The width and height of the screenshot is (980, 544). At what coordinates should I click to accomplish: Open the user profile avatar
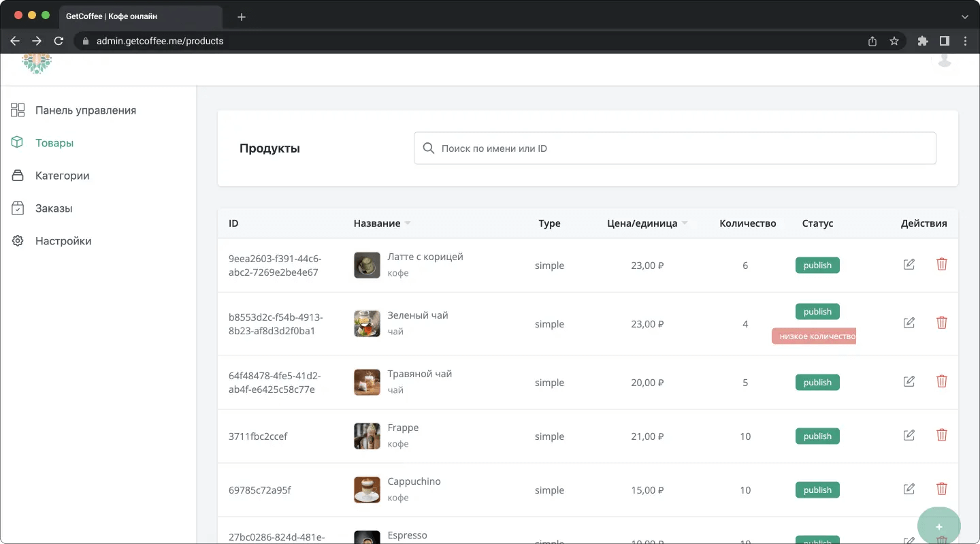tap(944, 60)
